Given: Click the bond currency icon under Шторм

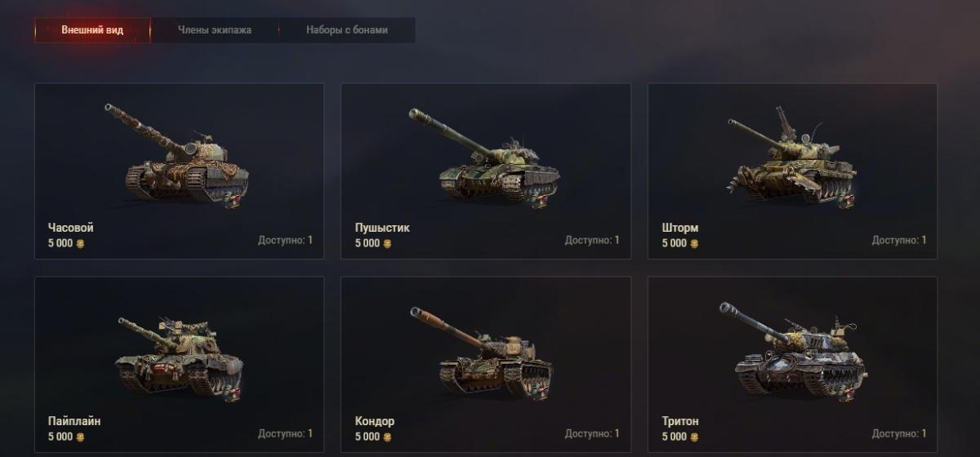Looking at the screenshot, I should pos(694,243).
